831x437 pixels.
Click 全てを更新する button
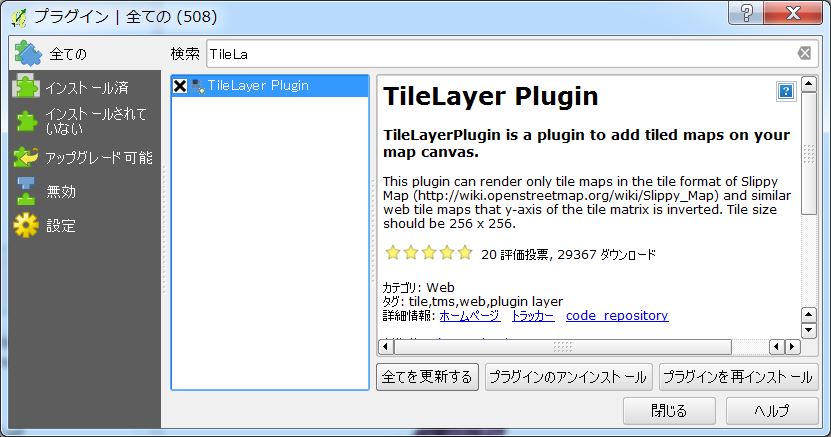427,377
